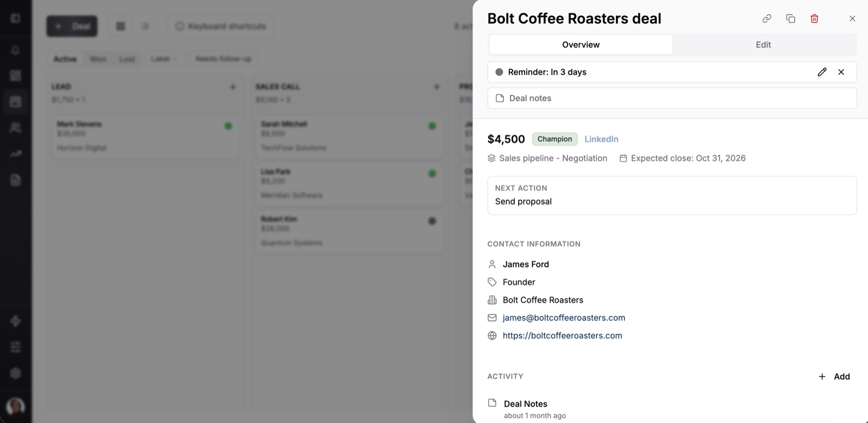Click contact name James Ford

[x=526, y=264]
